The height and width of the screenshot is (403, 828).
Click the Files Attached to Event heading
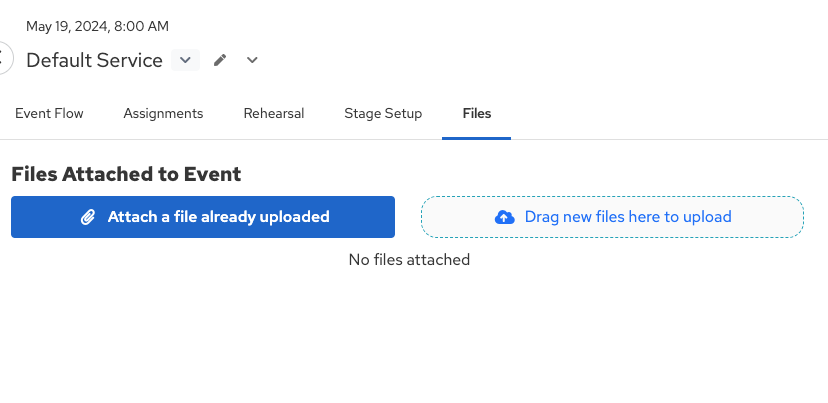coord(126,174)
